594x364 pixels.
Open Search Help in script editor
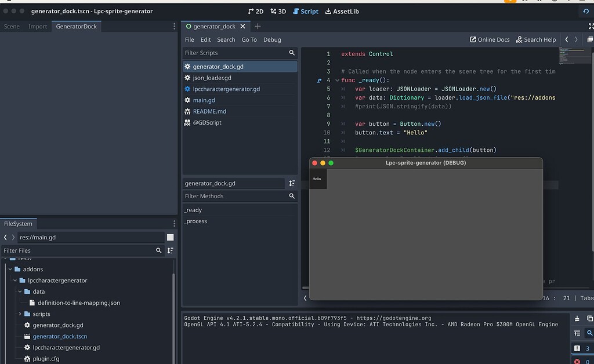click(x=535, y=39)
